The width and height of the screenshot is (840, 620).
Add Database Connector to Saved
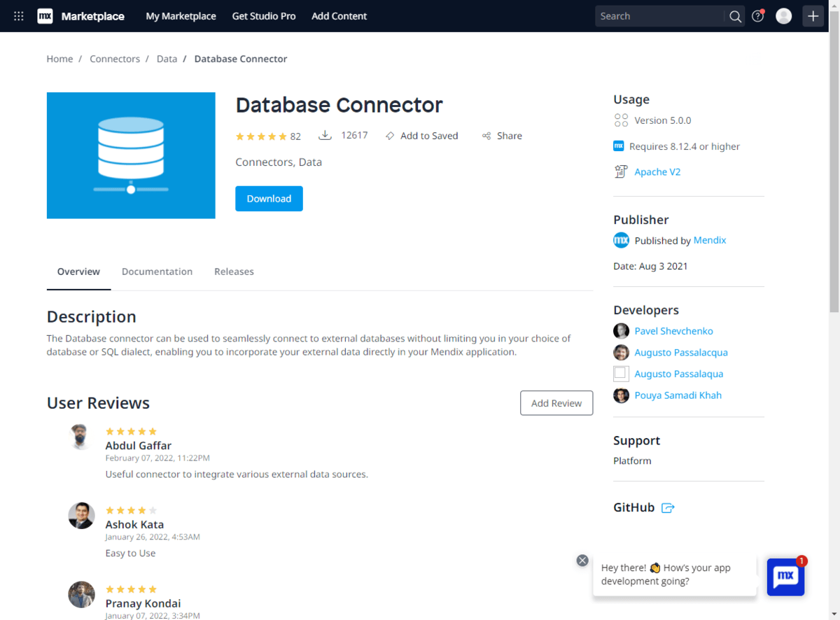[421, 136]
